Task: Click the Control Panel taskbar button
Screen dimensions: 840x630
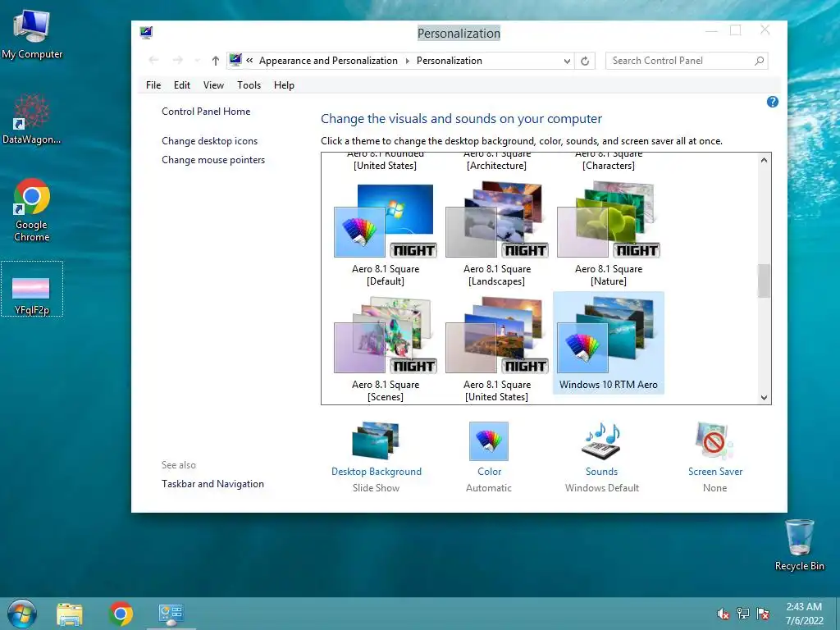Action: pyautogui.click(x=171, y=614)
